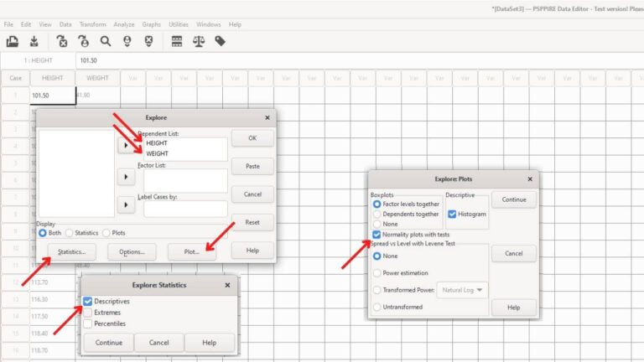644x362 pixels.
Task: Open the Windows menu
Action: (208, 24)
